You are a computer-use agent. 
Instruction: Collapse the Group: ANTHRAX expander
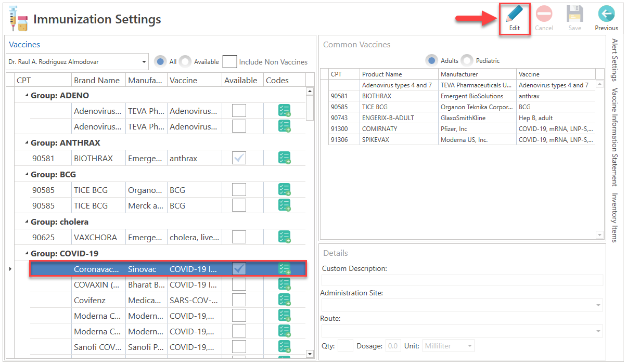[26, 143]
